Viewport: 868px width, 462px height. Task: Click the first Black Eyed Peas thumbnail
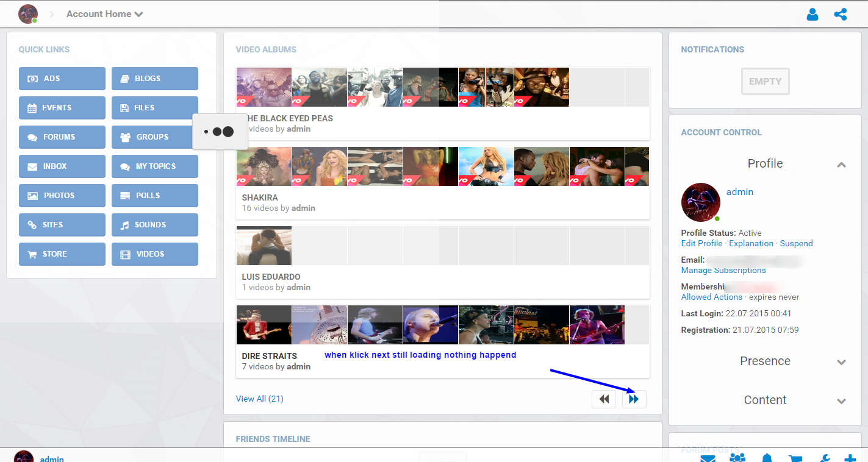(264, 87)
